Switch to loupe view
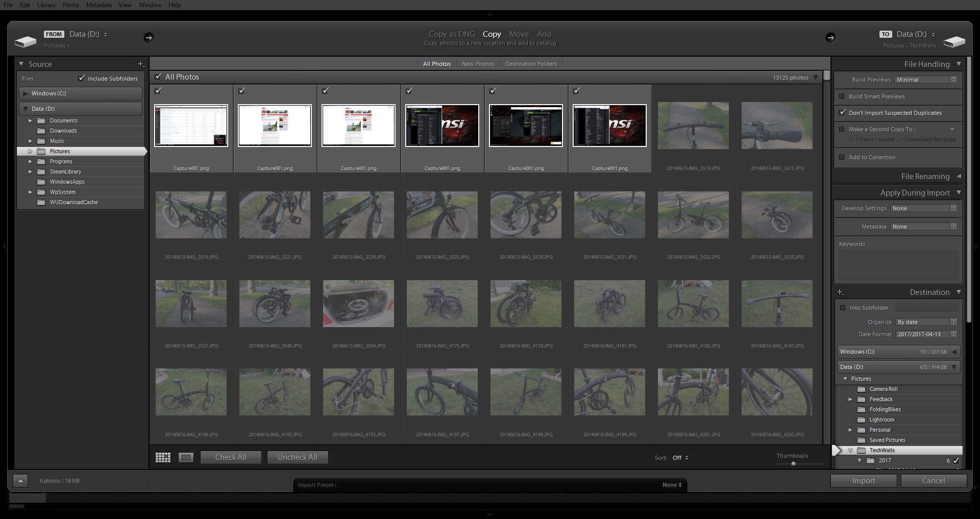This screenshot has width=980, height=519. pos(186,457)
